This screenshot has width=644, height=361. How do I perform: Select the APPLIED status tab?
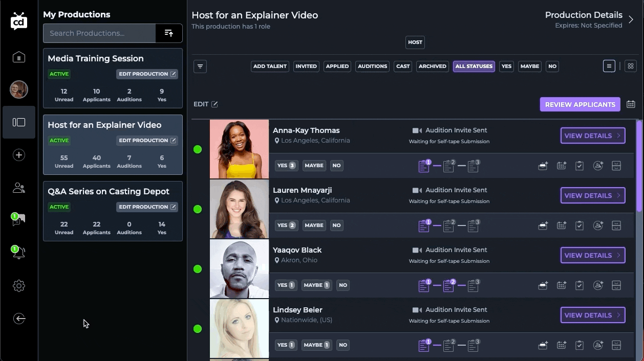pos(337,66)
